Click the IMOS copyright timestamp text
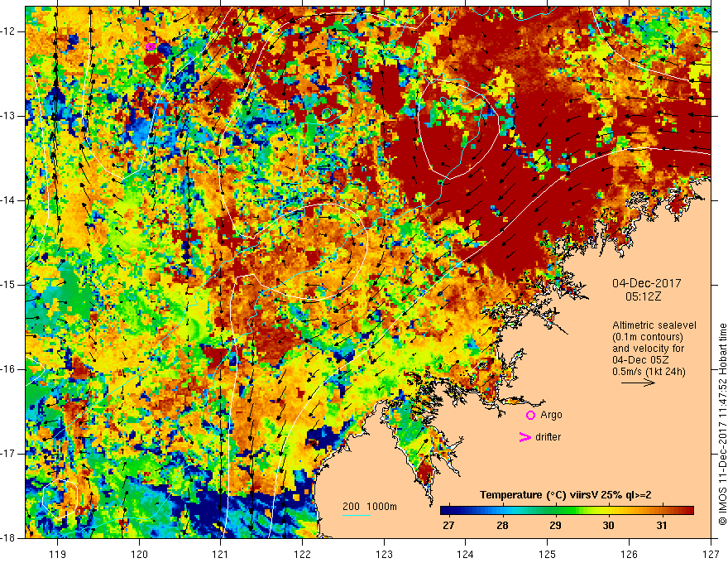This screenshot has height=563, width=728. [x=722, y=424]
